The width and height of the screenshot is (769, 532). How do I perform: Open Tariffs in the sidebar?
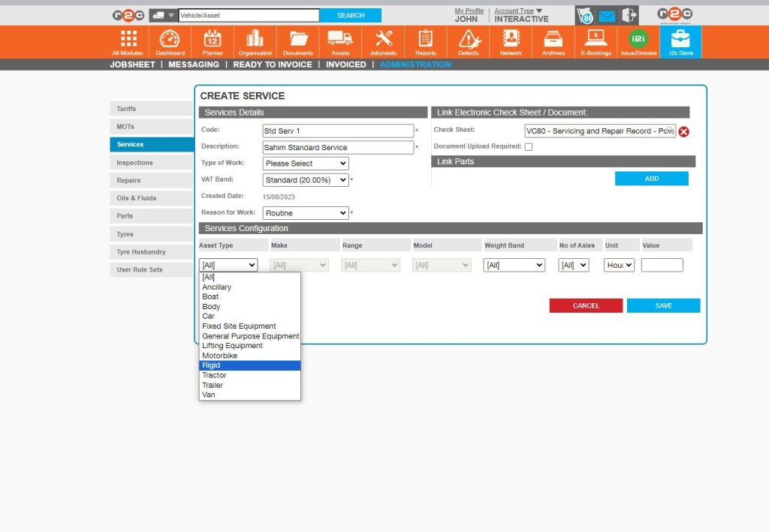click(152, 109)
